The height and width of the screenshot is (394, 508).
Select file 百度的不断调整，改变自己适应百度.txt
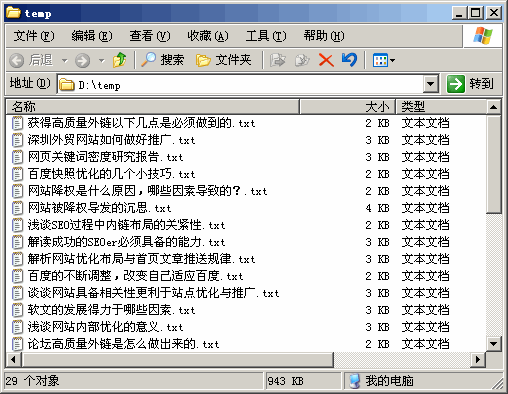136,276
